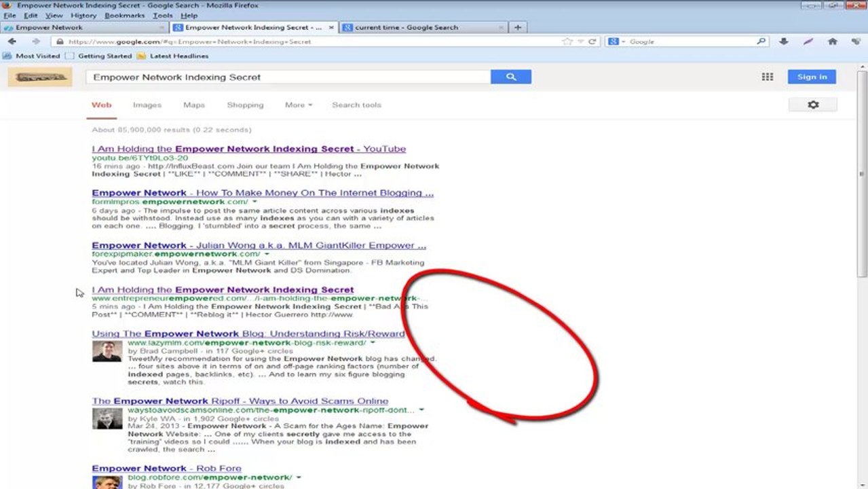Image resolution: width=868 pixels, height=489 pixels.
Task: Click the Sign in button
Action: [812, 77]
